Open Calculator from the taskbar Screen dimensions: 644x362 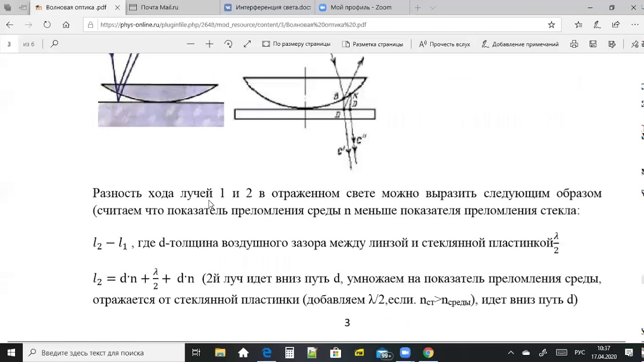click(289, 352)
